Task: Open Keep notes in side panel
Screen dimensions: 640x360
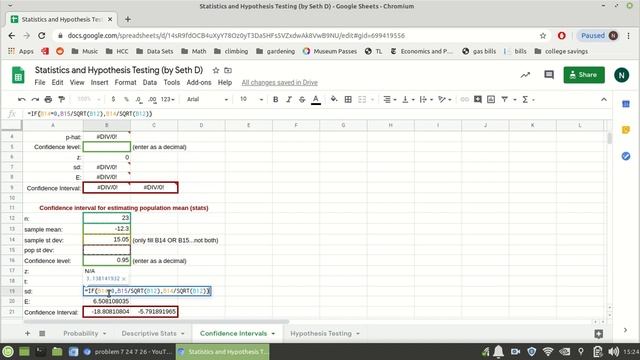Action: (626, 130)
